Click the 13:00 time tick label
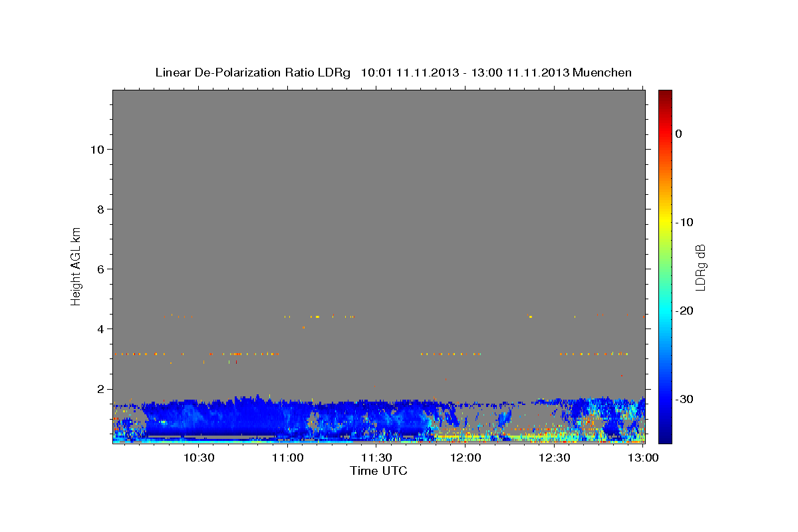The image size is (798, 532). click(x=644, y=458)
